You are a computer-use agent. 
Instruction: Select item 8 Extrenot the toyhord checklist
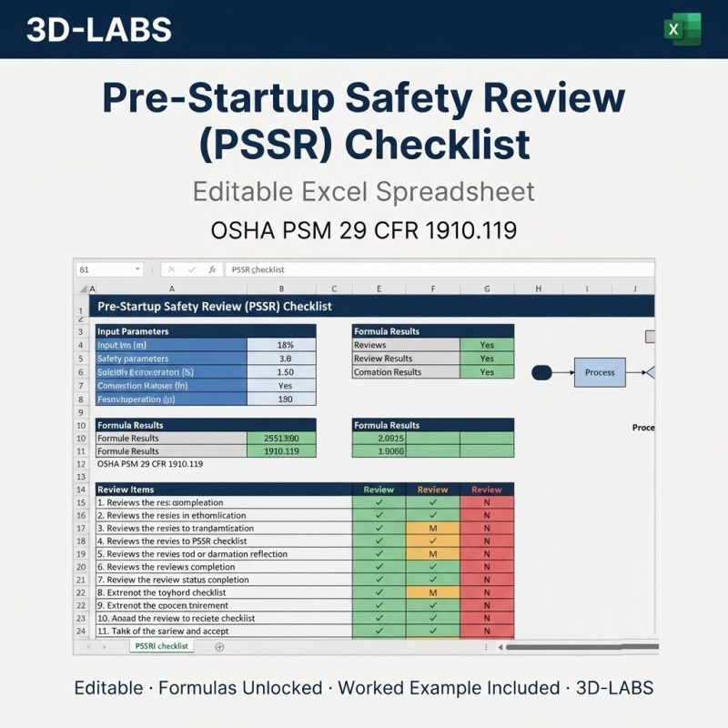(223, 592)
